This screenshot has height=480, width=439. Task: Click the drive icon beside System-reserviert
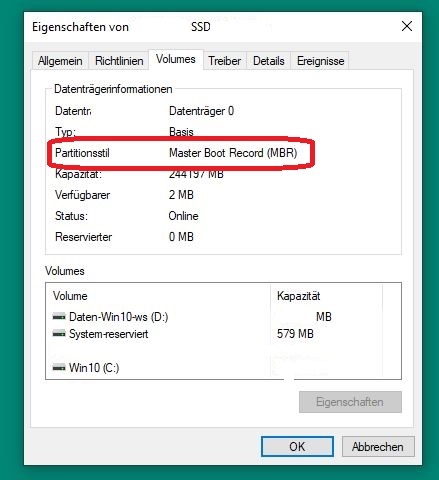[x=59, y=333]
